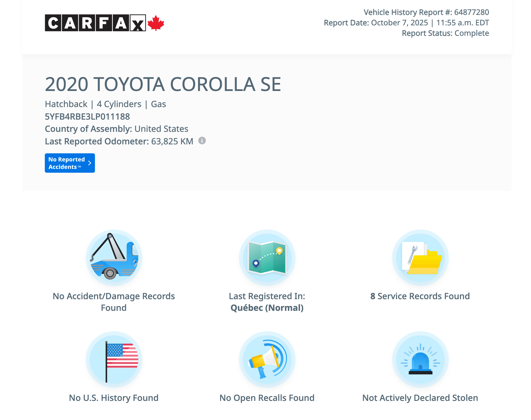Click the blue siren stolen icon
Image resolution: width=531 pixels, height=420 pixels.
click(420, 359)
